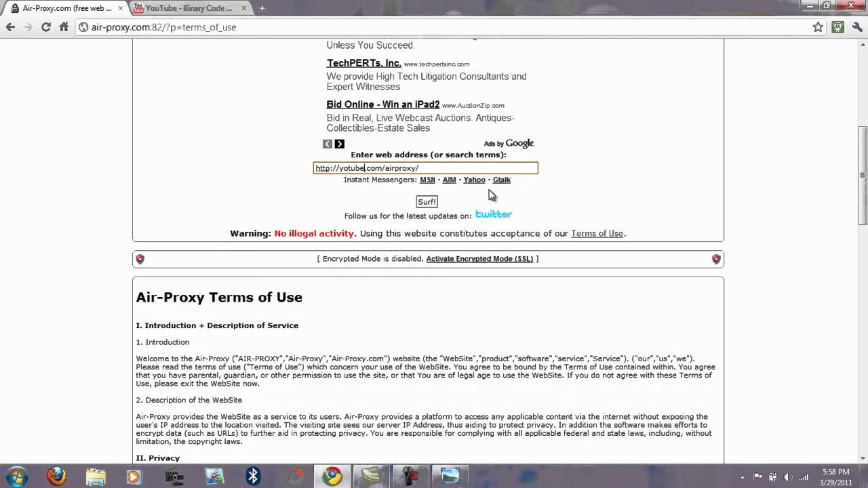Open the Bluetooth icon in taskbar
This screenshot has height=488, width=868.
(x=253, y=476)
